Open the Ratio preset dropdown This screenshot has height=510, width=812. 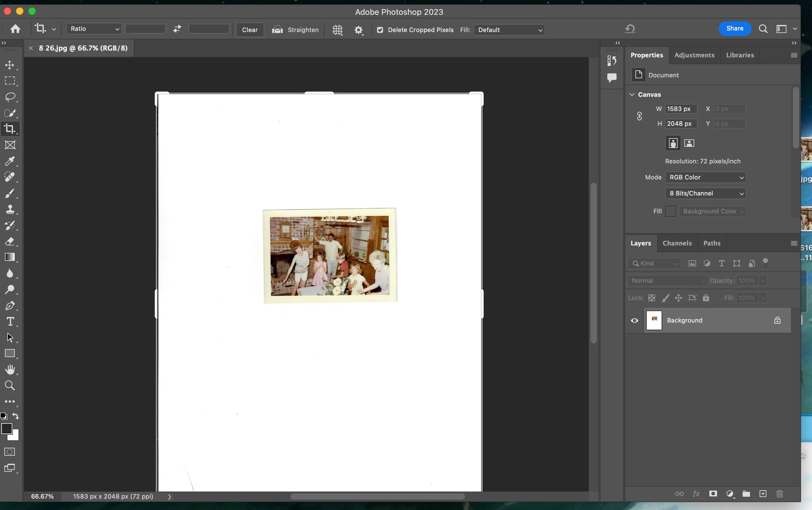coord(94,29)
